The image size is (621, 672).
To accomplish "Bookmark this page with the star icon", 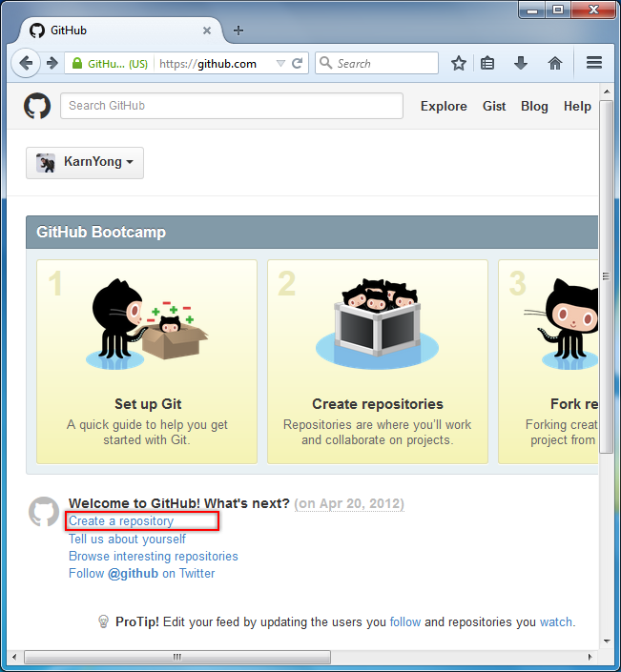I will click(459, 64).
